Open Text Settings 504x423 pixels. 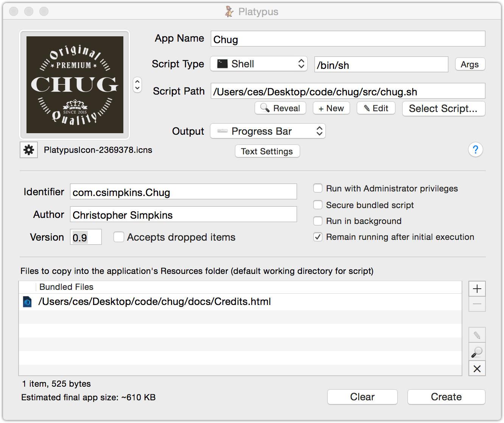point(267,151)
